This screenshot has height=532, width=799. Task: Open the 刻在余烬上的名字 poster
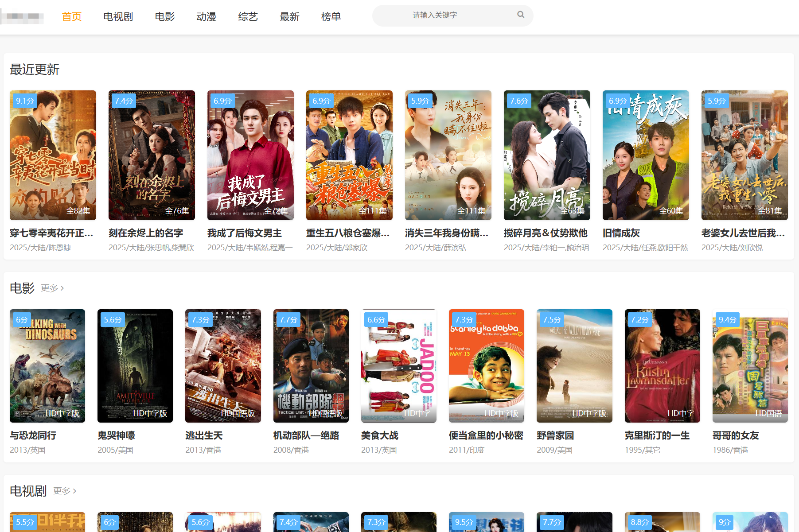point(152,155)
